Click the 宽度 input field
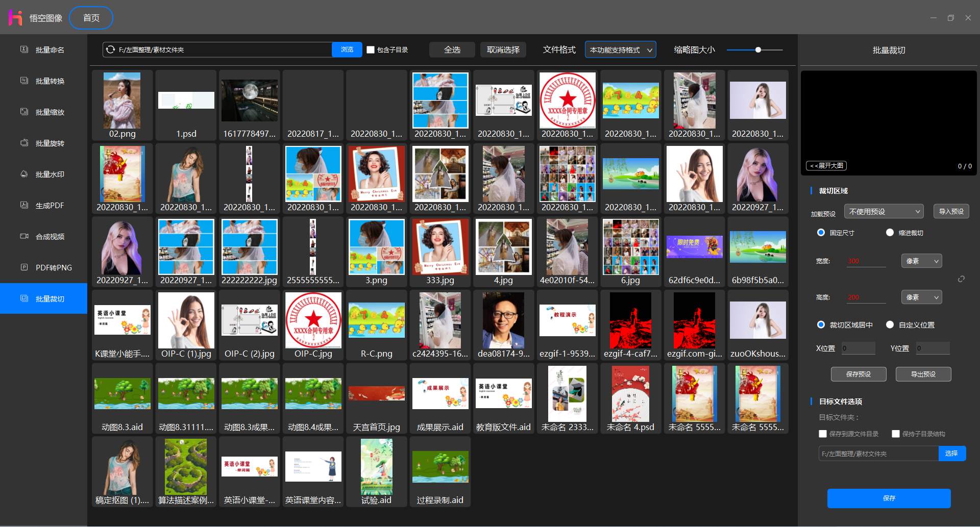The height and width of the screenshot is (527, 980). tap(866, 261)
